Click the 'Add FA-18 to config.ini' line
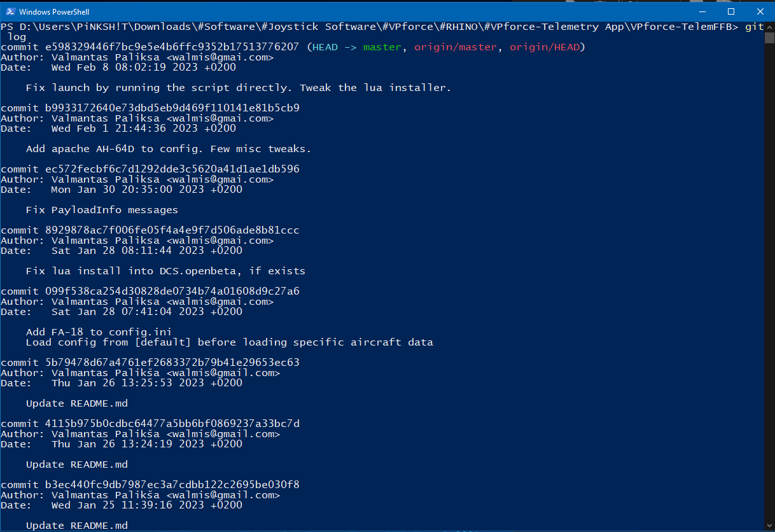Image resolution: width=775 pixels, height=532 pixels. tap(99, 332)
